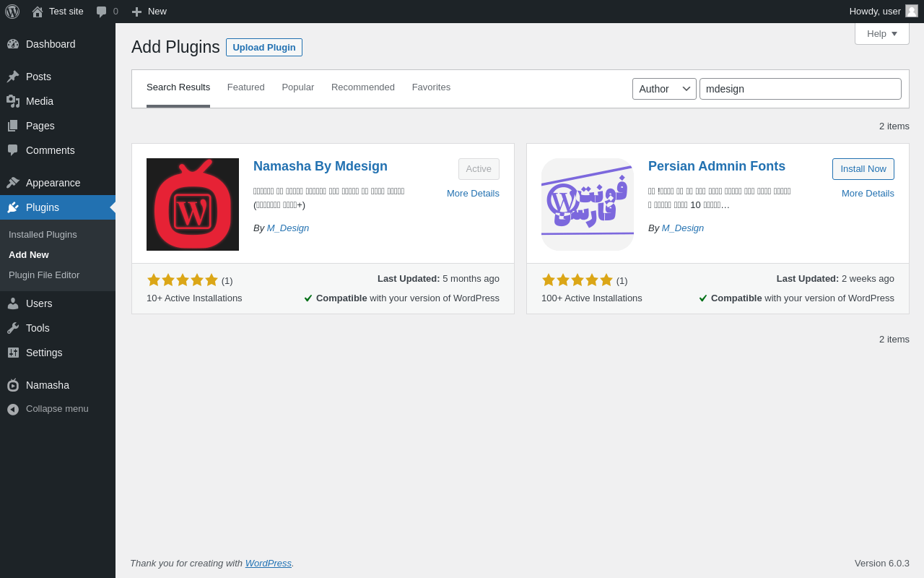Open the comments bubble icon in admin bar

pos(102,12)
